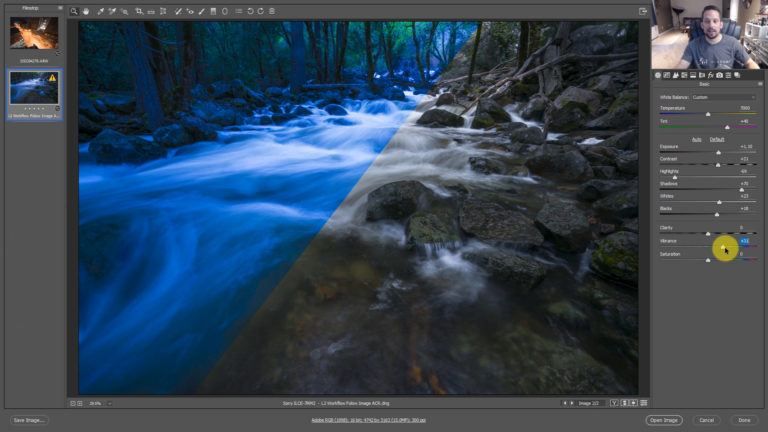Image resolution: width=768 pixels, height=432 pixels.
Task: Open the White Balance dropdown
Action: click(723, 97)
